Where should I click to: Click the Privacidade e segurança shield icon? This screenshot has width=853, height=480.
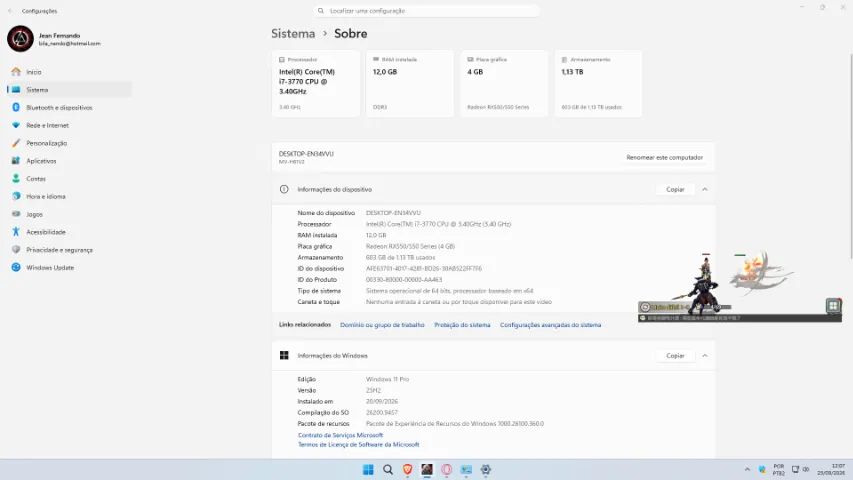[x=16, y=249]
